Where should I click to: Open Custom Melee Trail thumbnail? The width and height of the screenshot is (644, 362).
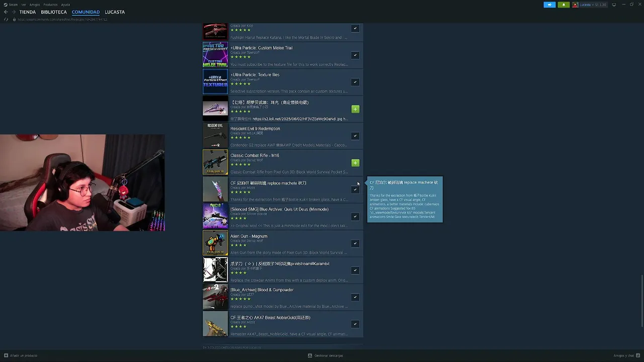215,55
